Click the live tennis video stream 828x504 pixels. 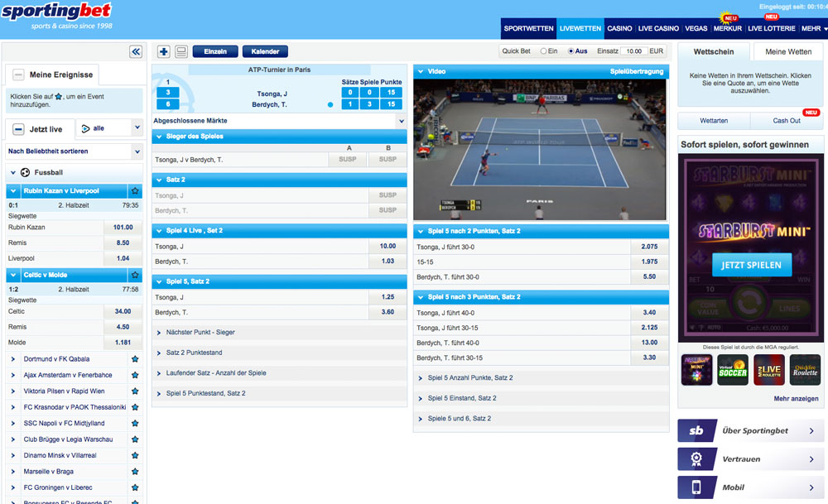[540, 149]
